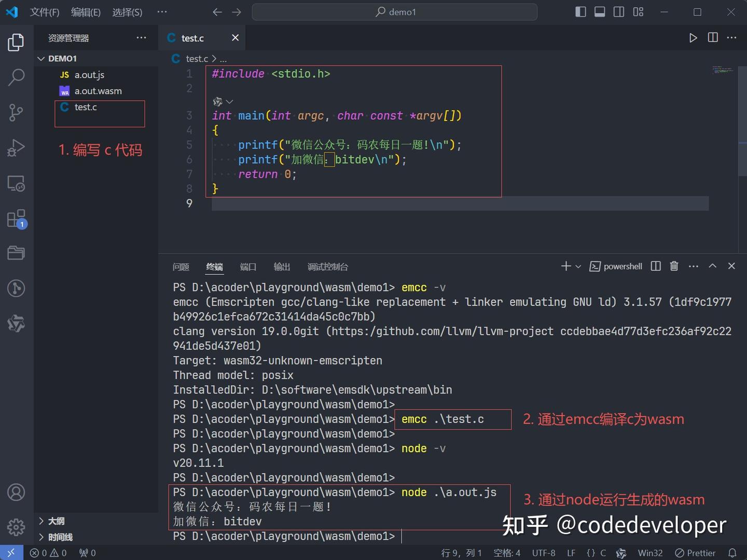This screenshot has width=747, height=560.
Task: Close the test.c editor tab
Action: coord(235,38)
